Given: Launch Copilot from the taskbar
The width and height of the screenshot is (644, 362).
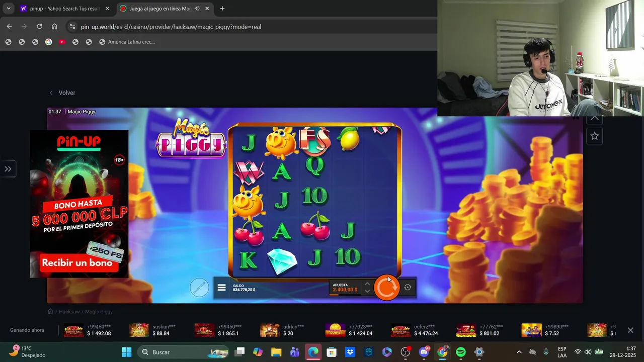Looking at the screenshot, I should pyautogui.click(x=258, y=352).
